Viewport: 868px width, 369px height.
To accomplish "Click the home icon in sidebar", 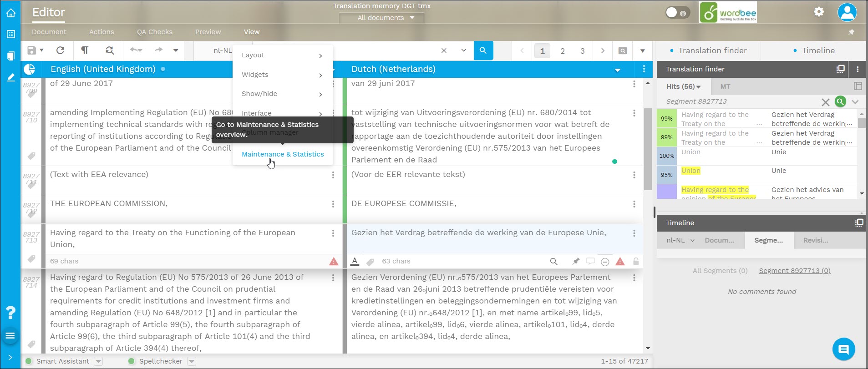I will (10, 13).
